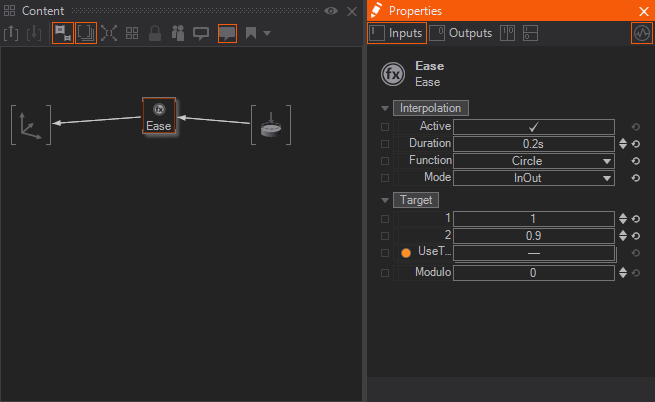Collapse the Interpolation section triangle
655x402 pixels.
pyautogui.click(x=385, y=108)
